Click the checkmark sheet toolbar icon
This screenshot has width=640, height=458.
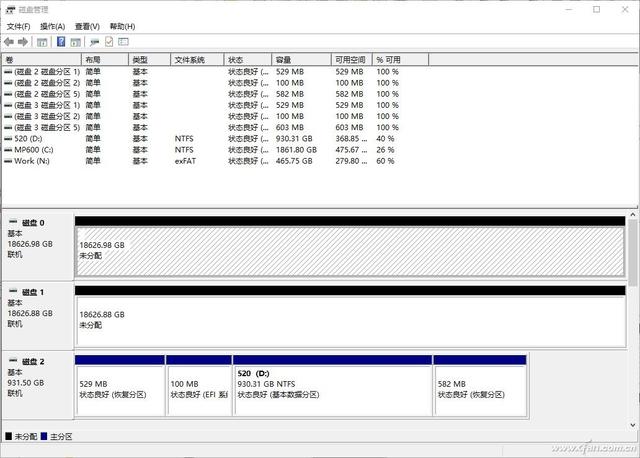point(109,41)
